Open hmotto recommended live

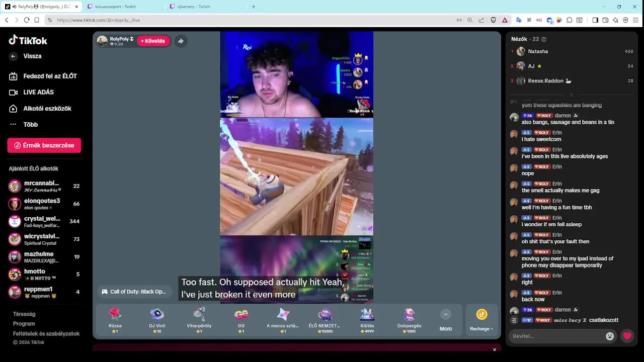pos(44,274)
